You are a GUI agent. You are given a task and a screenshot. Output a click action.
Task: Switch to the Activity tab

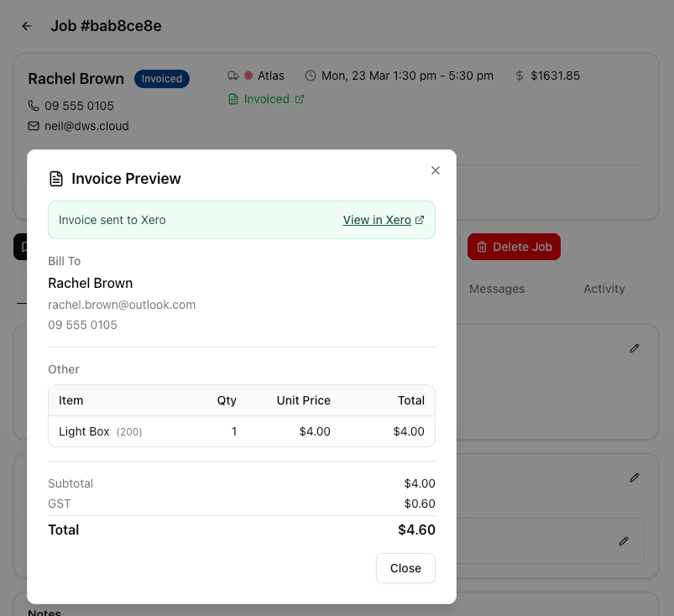603,289
